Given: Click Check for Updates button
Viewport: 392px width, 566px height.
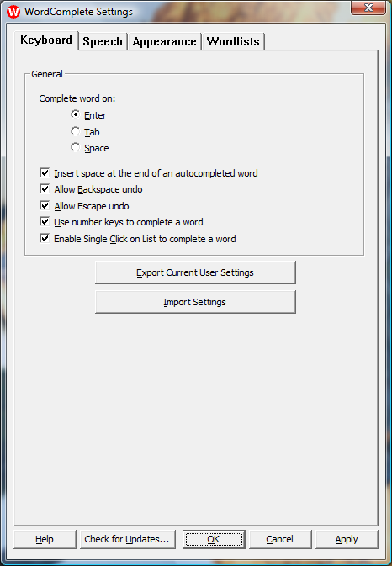Looking at the screenshot, I should [127, 539].
